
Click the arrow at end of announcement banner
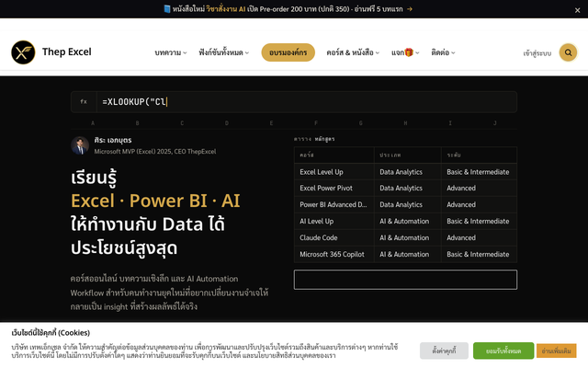coord(410,9)
